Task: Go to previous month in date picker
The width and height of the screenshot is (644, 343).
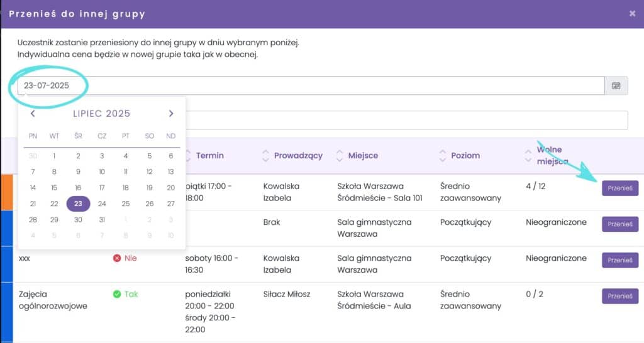Action: coord(33,114)
